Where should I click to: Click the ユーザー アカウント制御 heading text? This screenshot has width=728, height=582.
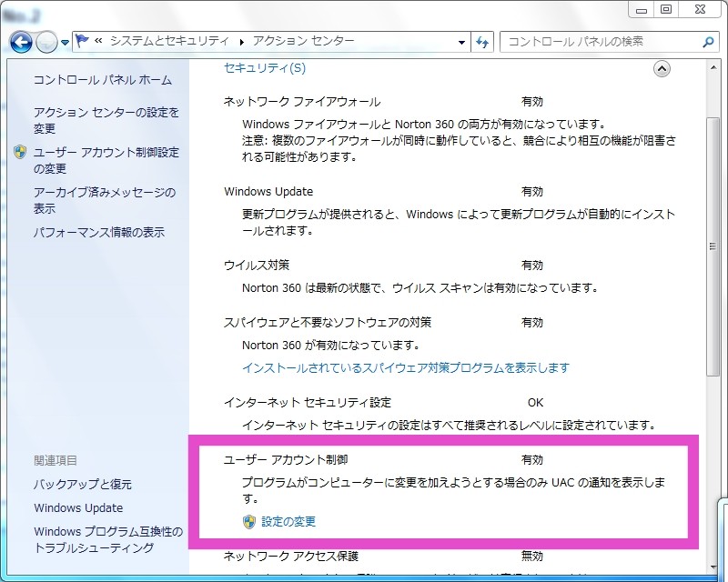286,460
